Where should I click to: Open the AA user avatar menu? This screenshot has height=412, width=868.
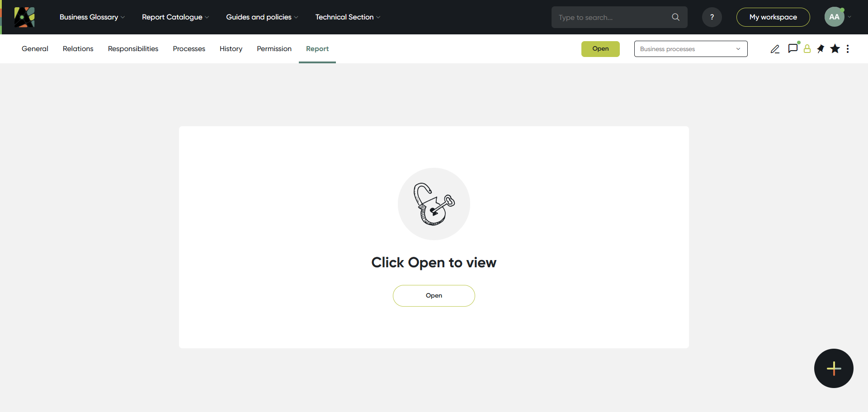click(834, 17)
